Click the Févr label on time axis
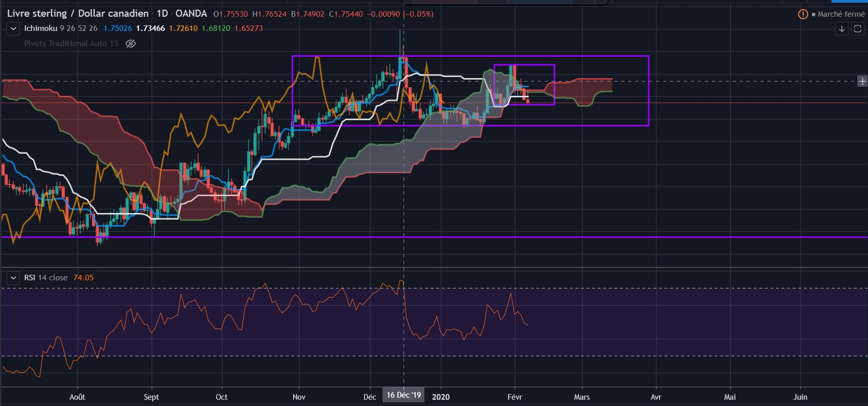The image size is (868, 406). 515,397
